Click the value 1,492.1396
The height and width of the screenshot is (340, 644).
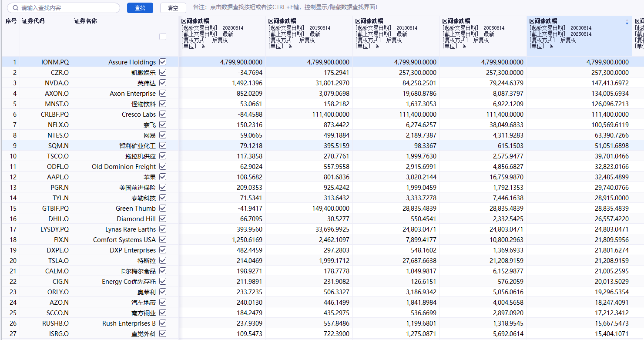pyautogui.click(x=247, y=83)
